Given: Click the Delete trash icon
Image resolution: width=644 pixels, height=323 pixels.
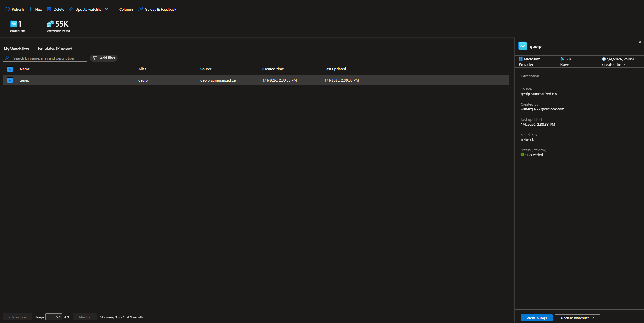Looking at the screenshot, I should click(49, 9).
